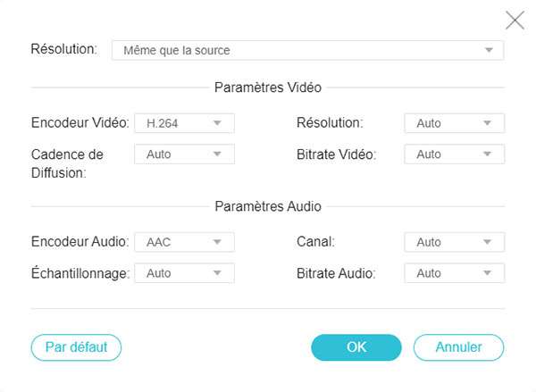Click the arrow of the Canal field

point(488,242)
